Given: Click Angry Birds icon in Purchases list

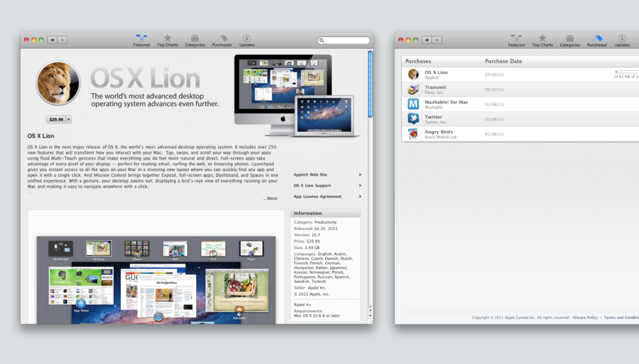Looking at the screenshot, I should [413, 133].
